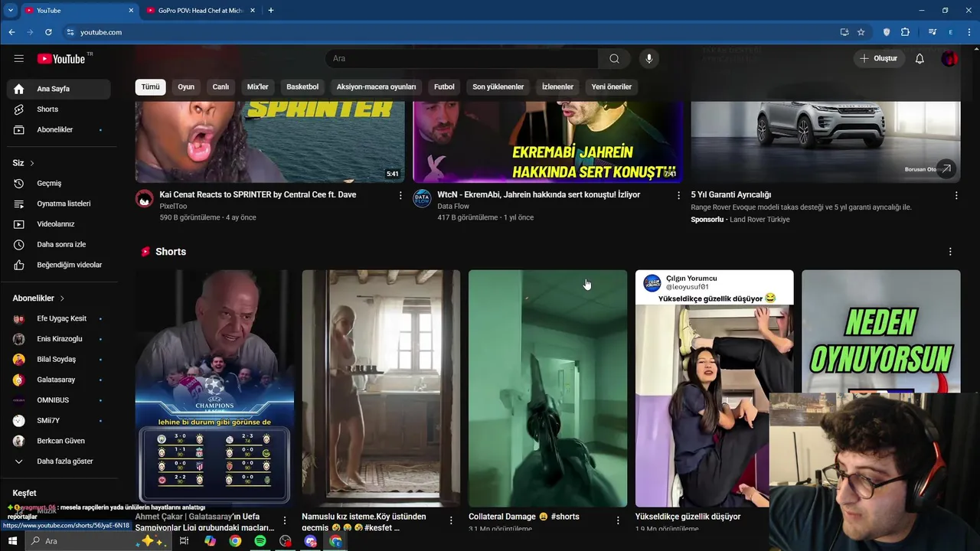The width and height of the screenshot is (980, 551).
Task: Bookmark this page with the star icon
Action: pos(861,32)
